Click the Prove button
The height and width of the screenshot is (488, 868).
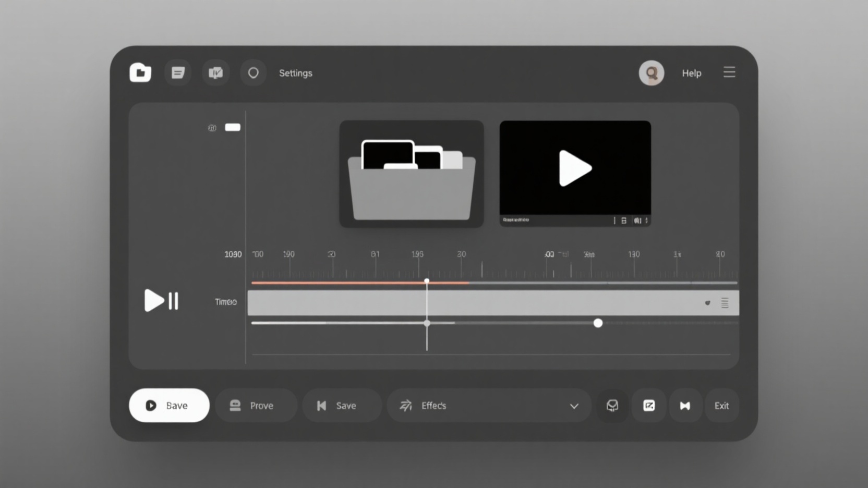click(256, 406)
